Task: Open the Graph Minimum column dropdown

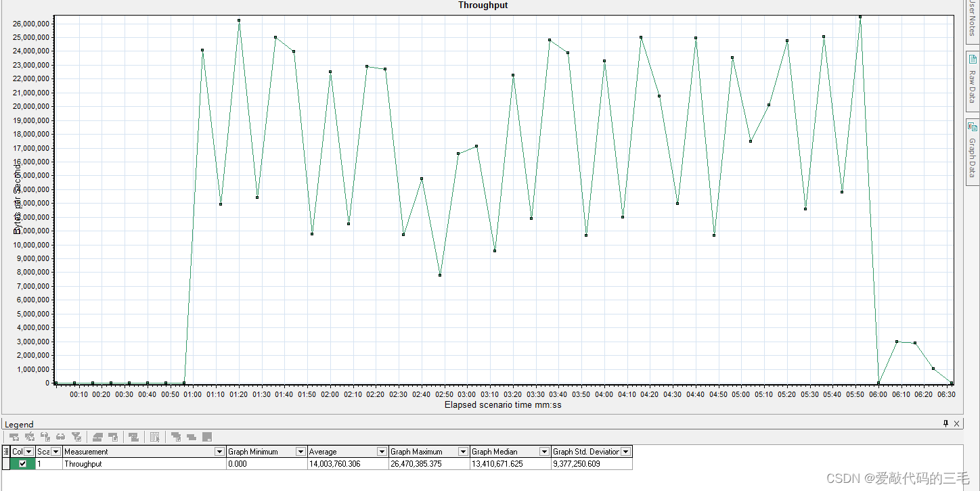Action: point(300,452)
